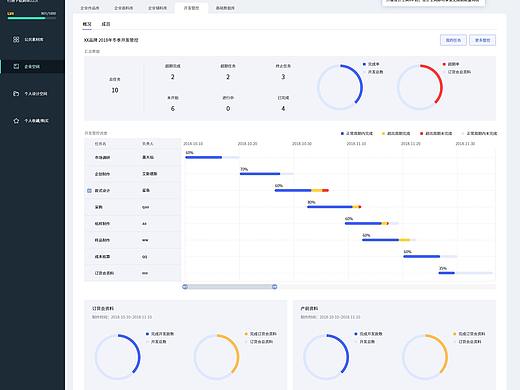Screen dimensions: 520x390
Task: Click the owner ww cell
Action: point(145,240)
